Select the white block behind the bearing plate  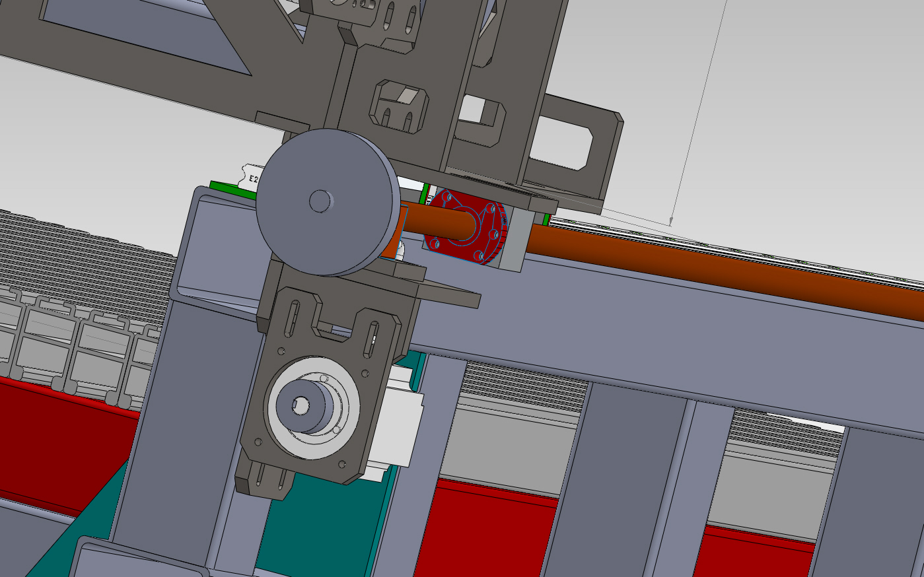tap(403, 416)
